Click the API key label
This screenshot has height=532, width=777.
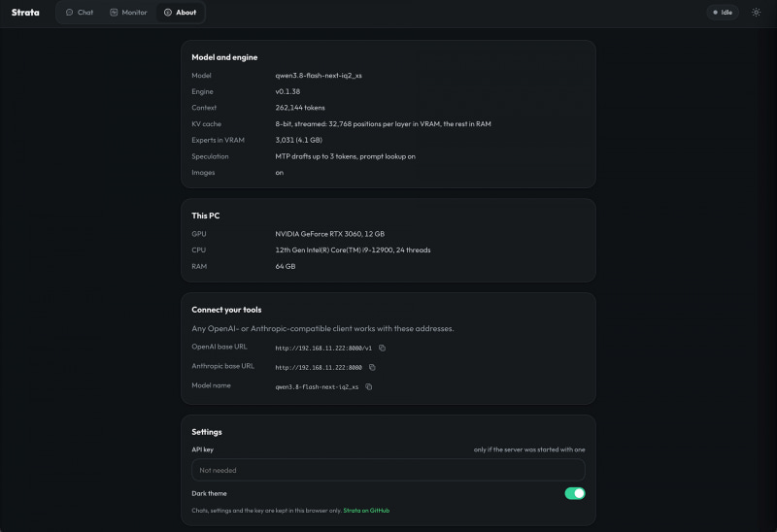(202, 449)
